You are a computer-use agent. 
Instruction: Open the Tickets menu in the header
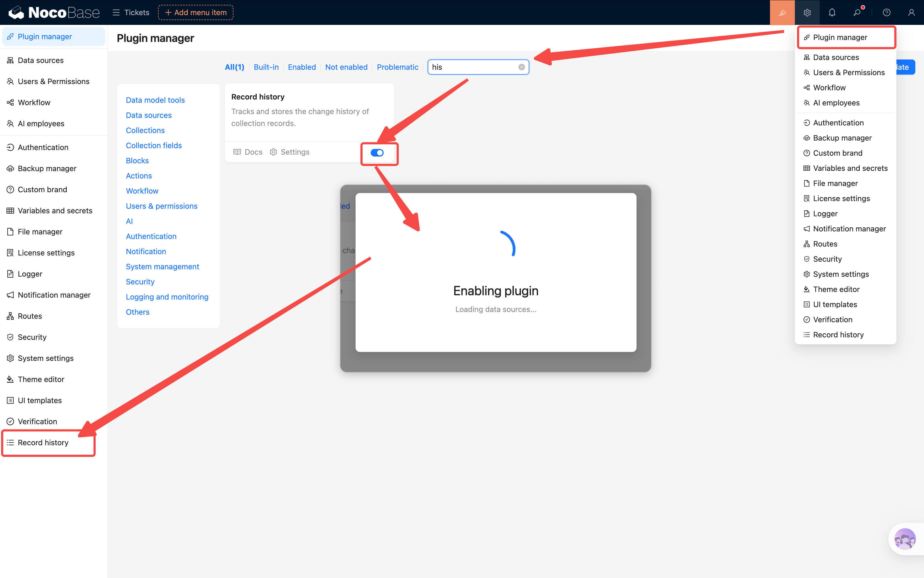coord(131,13)
